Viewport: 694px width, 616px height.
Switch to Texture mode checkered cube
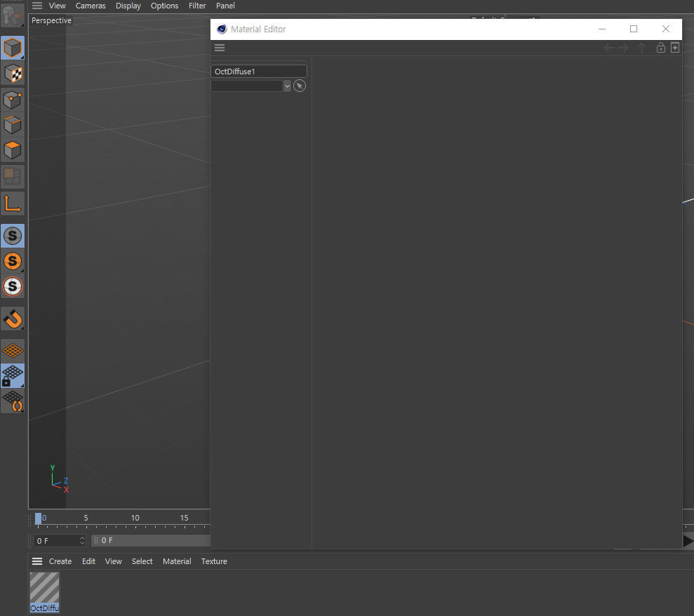click(x=13, y=74)
